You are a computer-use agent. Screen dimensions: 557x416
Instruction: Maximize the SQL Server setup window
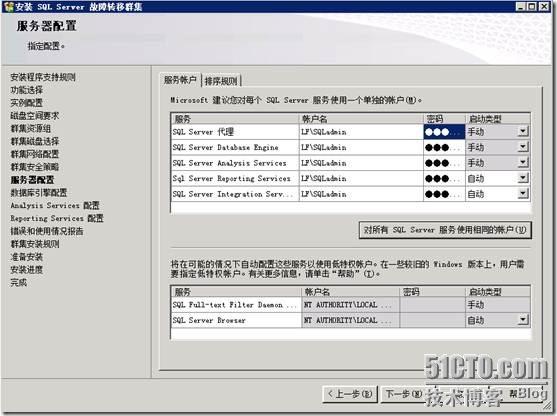[x=532, y=6]
